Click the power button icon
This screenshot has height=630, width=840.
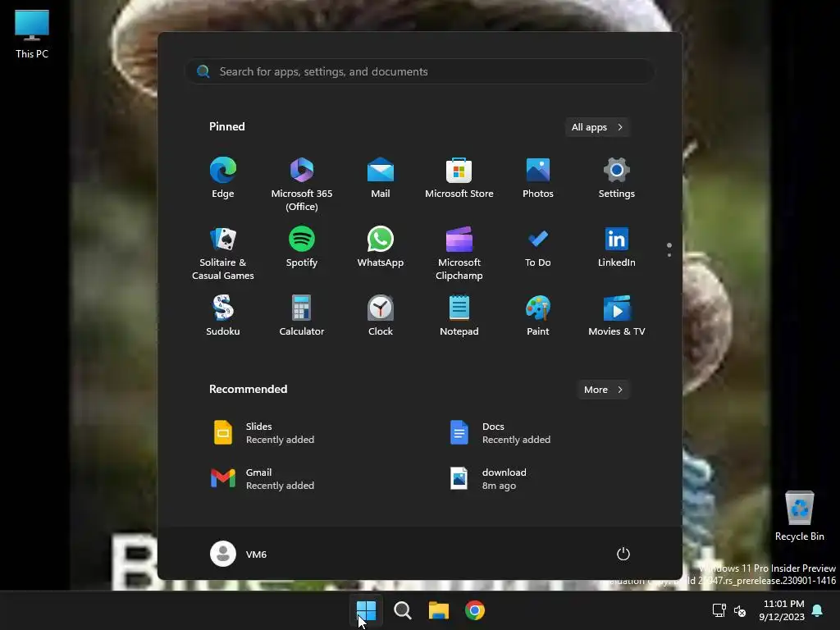click(x=623, y=554)
